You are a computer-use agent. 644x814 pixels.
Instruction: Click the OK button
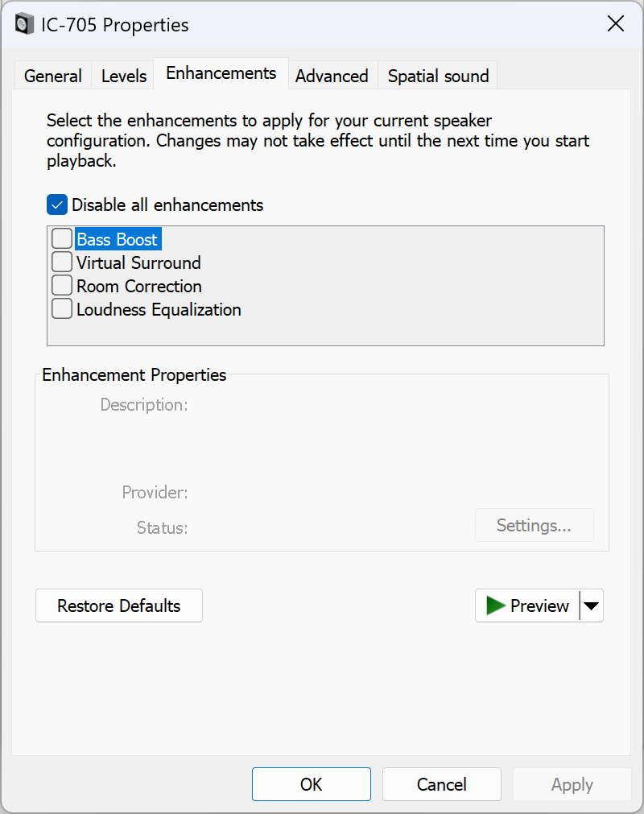(x=312, y=784)
